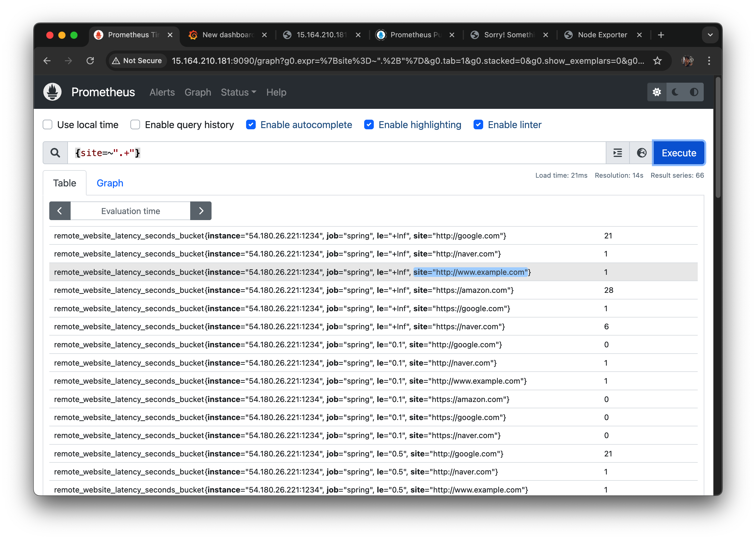This screenshot has width=756, height=540.
Task: Open the Help link in navbar
Action: tap(276, 92)
